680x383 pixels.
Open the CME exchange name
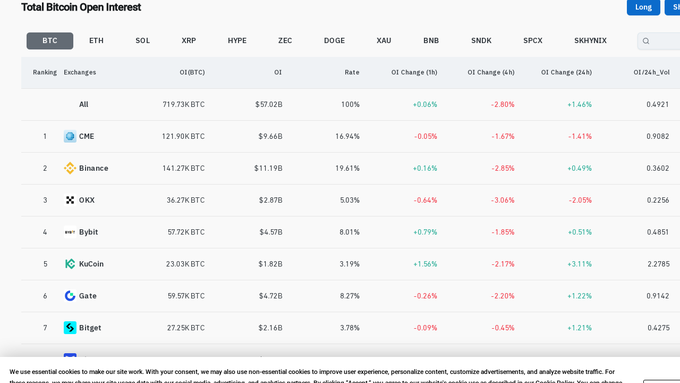(x=86, y=136)
